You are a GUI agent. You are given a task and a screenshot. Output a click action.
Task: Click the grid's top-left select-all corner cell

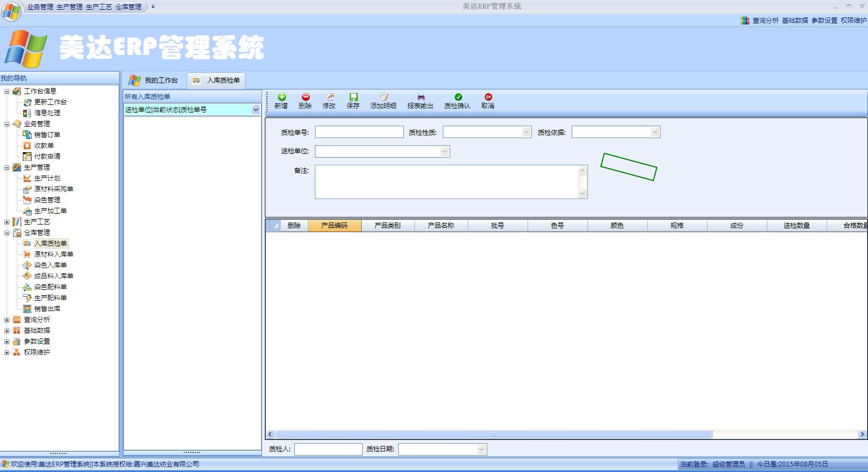[x=274, y=225]
